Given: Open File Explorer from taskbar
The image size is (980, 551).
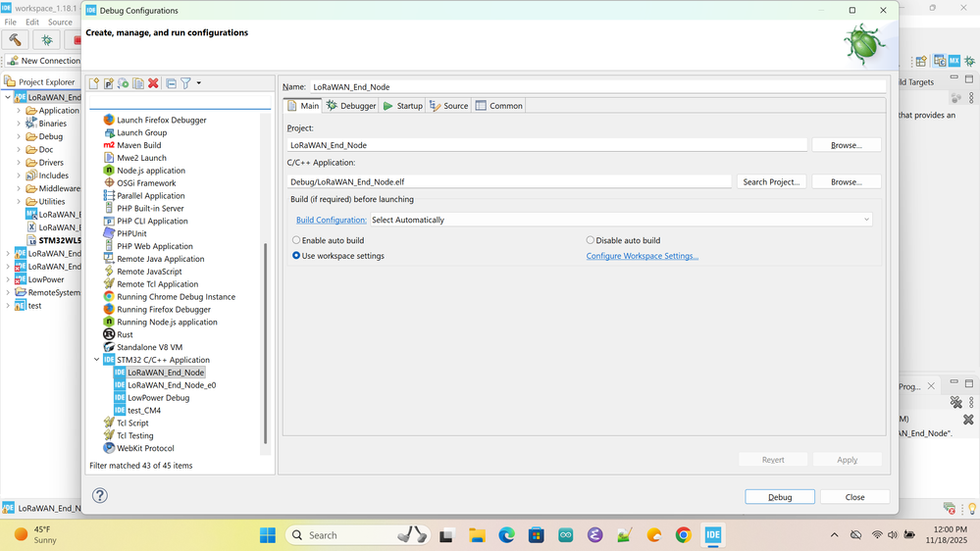Looking at the screenshot, I should coord(477,535).
